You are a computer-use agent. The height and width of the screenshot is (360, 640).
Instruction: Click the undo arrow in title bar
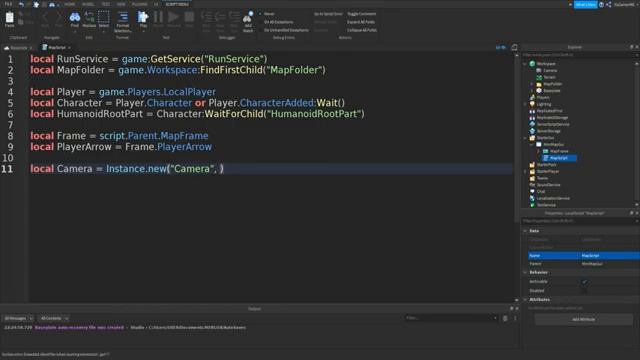21,4
